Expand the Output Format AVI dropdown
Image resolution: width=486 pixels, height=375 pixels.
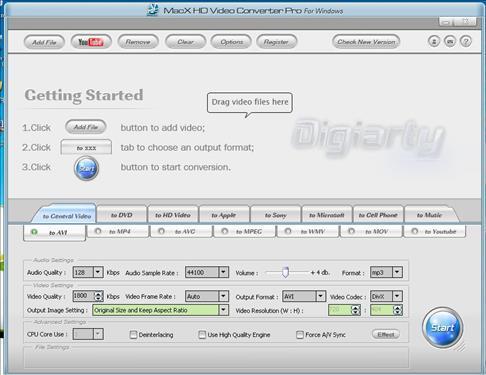[x=320, y=296]
